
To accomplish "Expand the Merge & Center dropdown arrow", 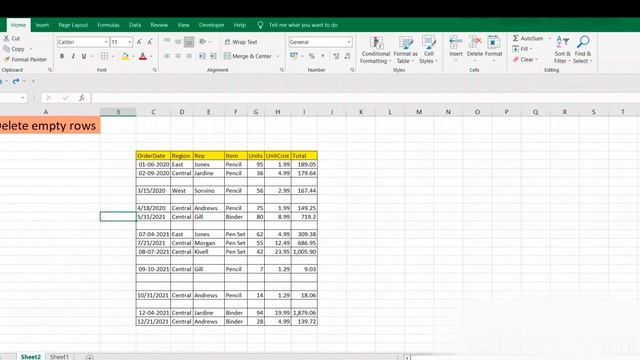I will point(278,56).
